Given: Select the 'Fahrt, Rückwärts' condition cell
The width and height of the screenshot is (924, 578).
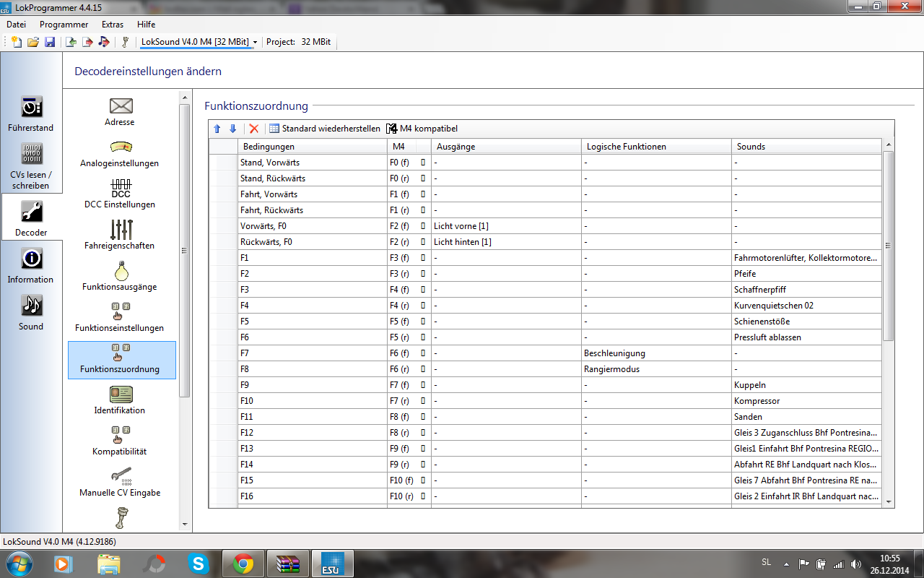Looking at the screenshot, I should tap(313, 210).
